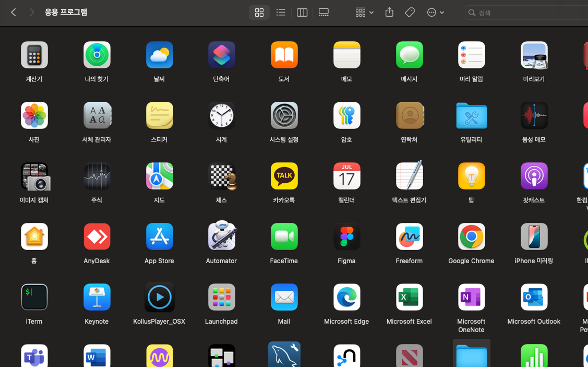
Task: Open 시스템 설정 system settings
Action: [284, 115]
